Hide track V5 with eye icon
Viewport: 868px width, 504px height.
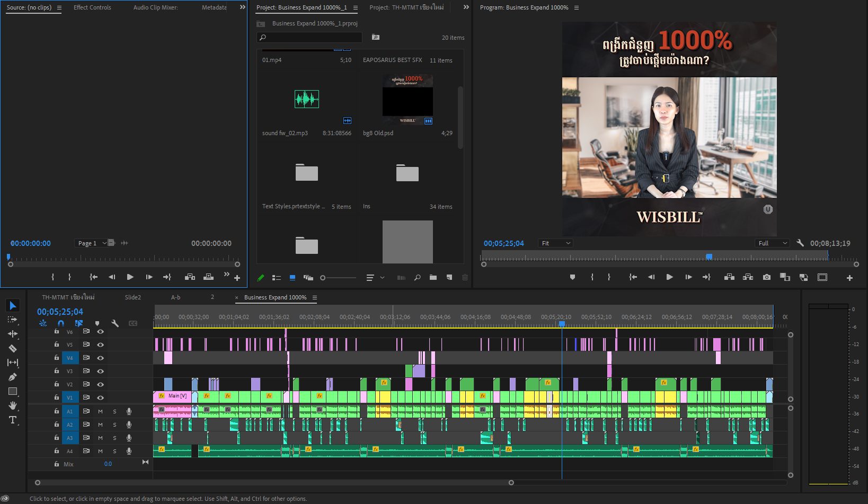click(100, 344)
